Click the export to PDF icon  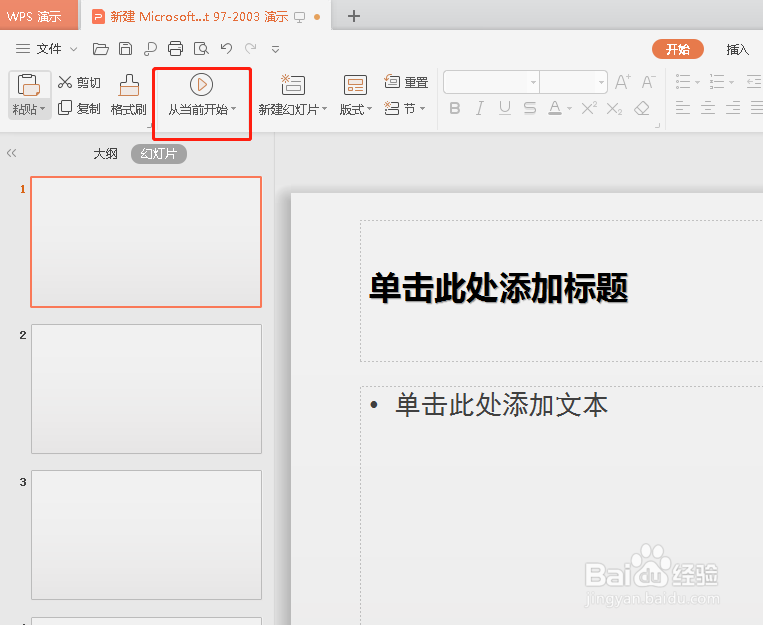tap(150, 49)
